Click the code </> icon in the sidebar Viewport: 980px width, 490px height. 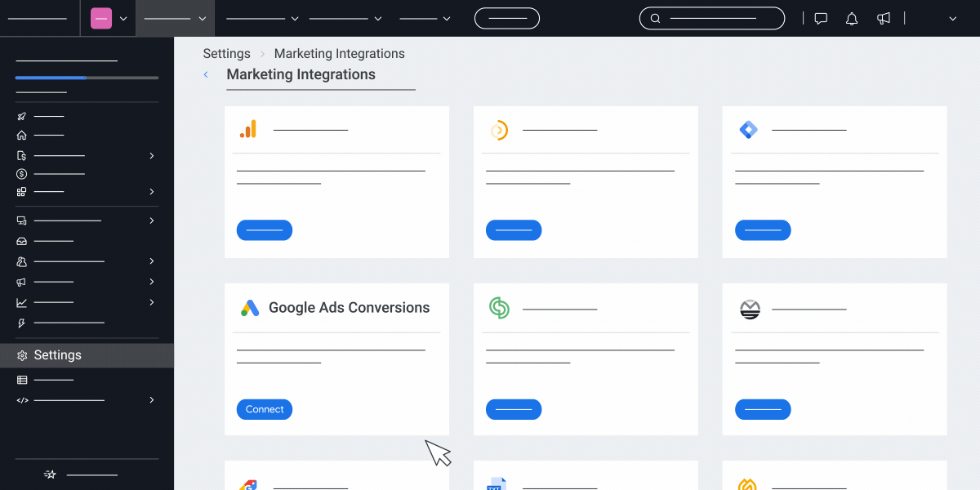[21, 400]
